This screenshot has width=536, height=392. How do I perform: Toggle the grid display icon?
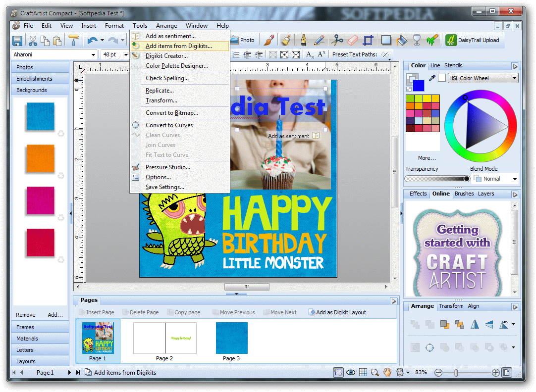click(x=363, y=372)
